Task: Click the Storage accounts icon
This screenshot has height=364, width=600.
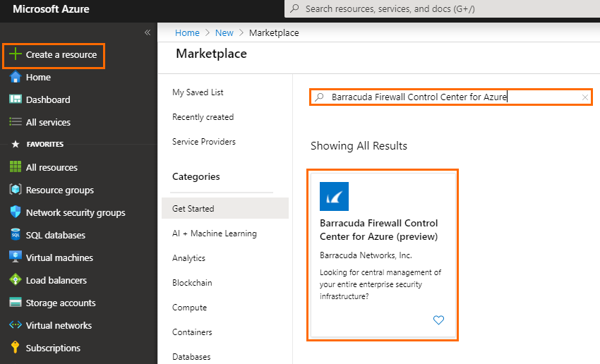Action: click(16, 303)
